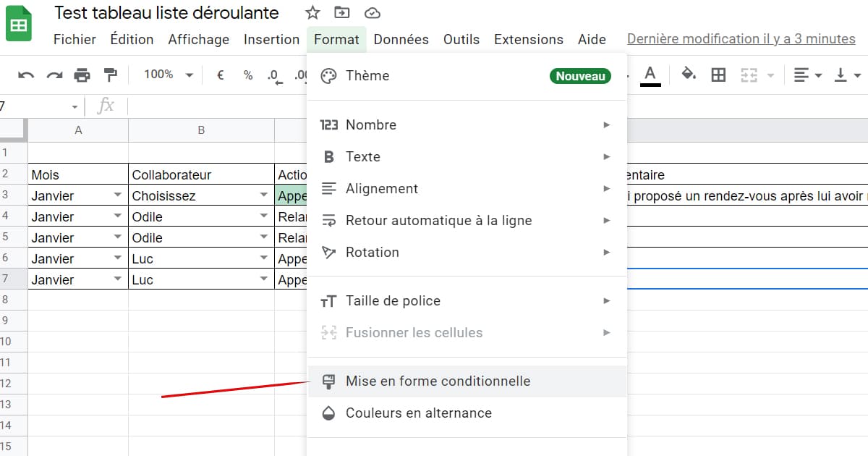Open the Insertion menu
This screenshot has width=868, height=456.
272,40
